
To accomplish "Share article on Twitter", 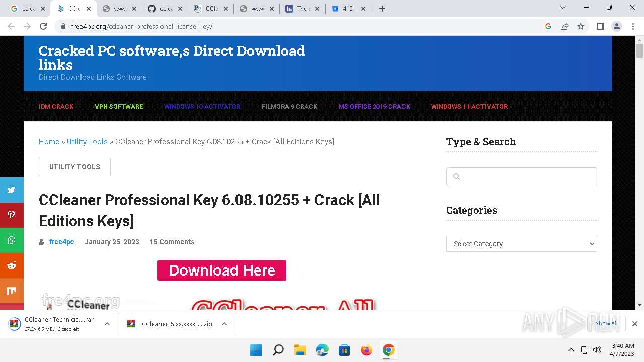I will coord(12,190).
